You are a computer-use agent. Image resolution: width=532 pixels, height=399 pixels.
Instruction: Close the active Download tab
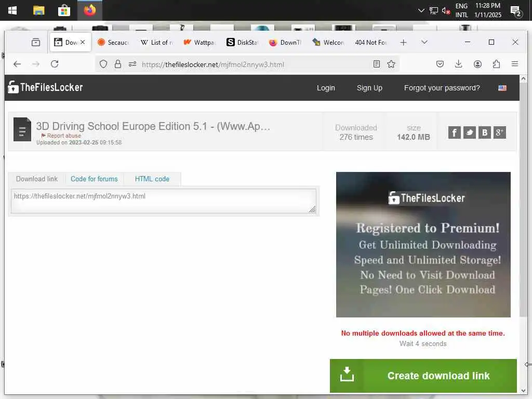click(x=83, y=42)
